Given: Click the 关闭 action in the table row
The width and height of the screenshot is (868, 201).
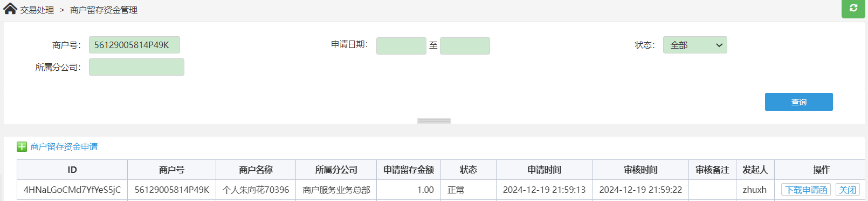Looking at the screenshot, I should pos(848,190).
